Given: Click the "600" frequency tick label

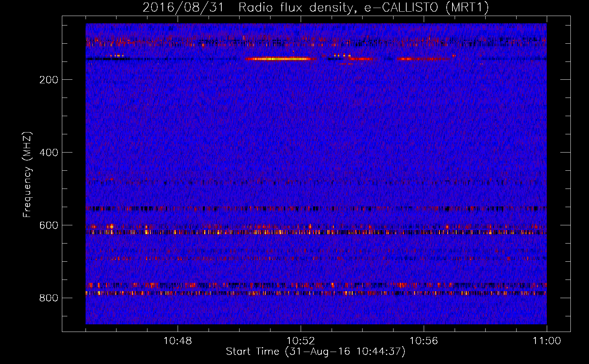Looking at the screenshot, I should click(x=49, y=225).
